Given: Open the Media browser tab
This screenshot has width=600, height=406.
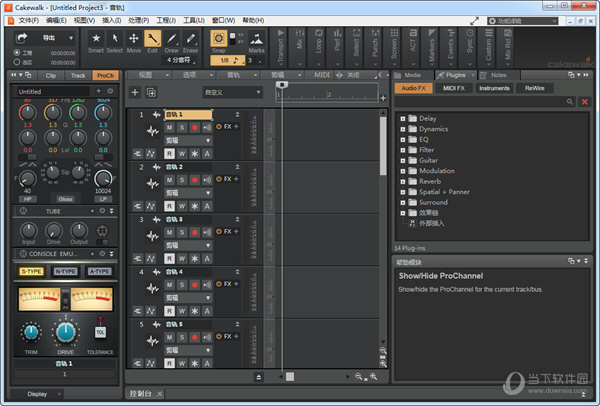Looking at the screenshot, I should pyautogui.click(x=412, y=75).
